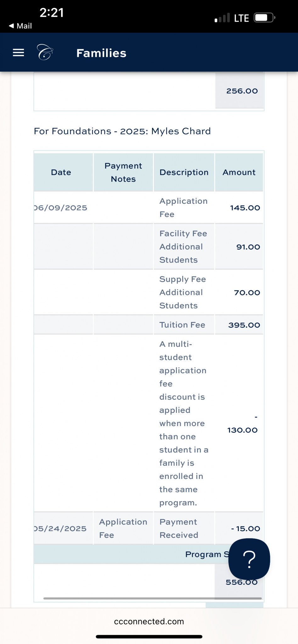298x644 pixels.
Task: Tap the ccconnected.com address bar
Action: click(149, 621)
